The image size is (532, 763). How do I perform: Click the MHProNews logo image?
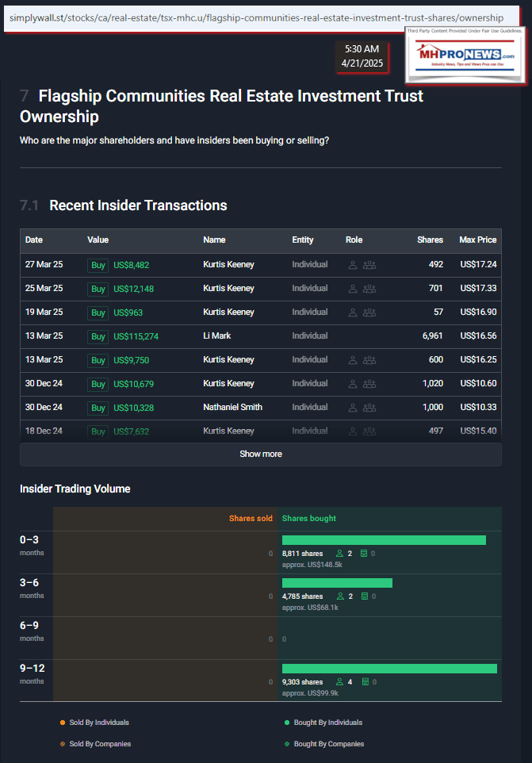click(x=465, y=56)
